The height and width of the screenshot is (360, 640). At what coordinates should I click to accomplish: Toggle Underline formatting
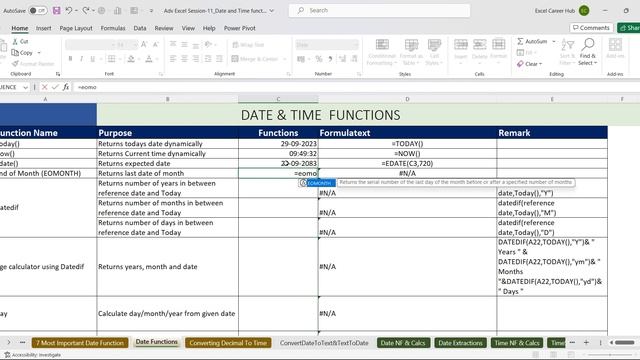93,59
